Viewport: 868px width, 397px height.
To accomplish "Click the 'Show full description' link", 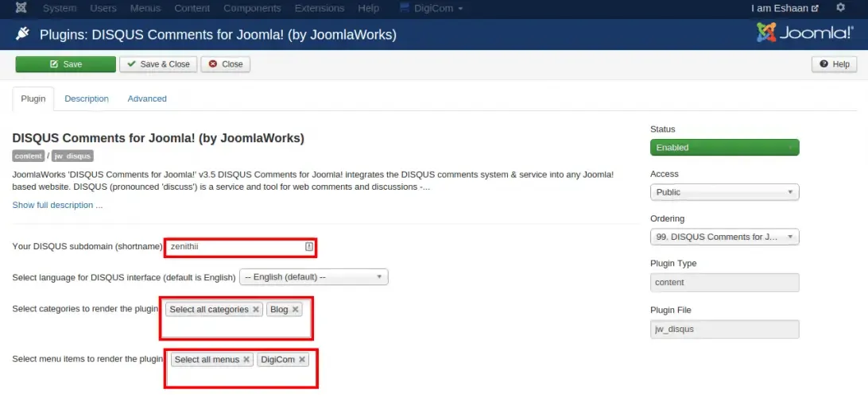I will click(57, 205).
